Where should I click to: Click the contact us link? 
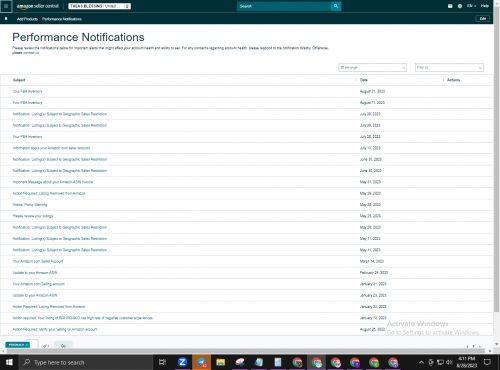point(31,53)
